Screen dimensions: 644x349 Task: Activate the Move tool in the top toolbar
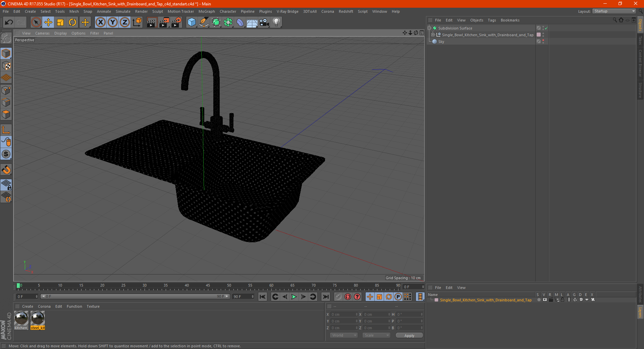tap(48, 22)
